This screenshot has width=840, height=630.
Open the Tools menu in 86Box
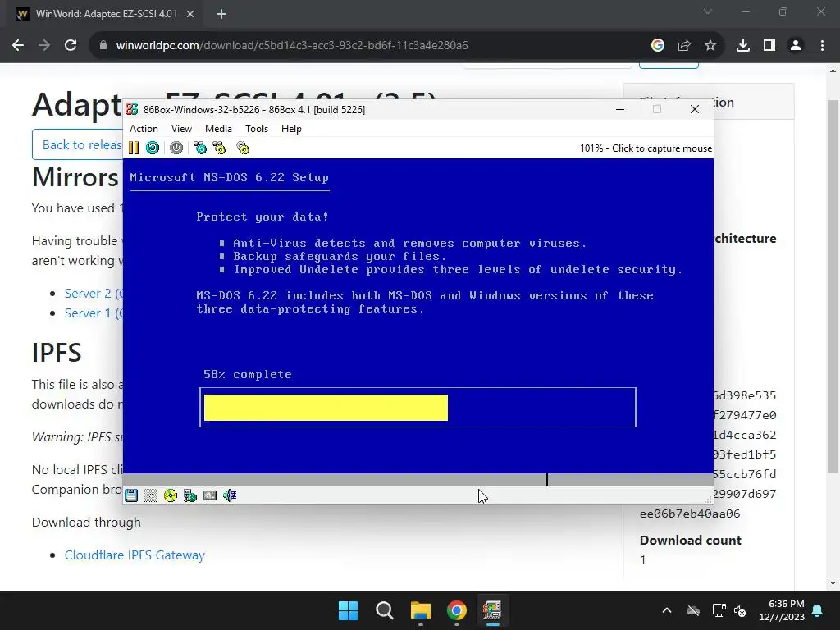click(x=257, y=129)
